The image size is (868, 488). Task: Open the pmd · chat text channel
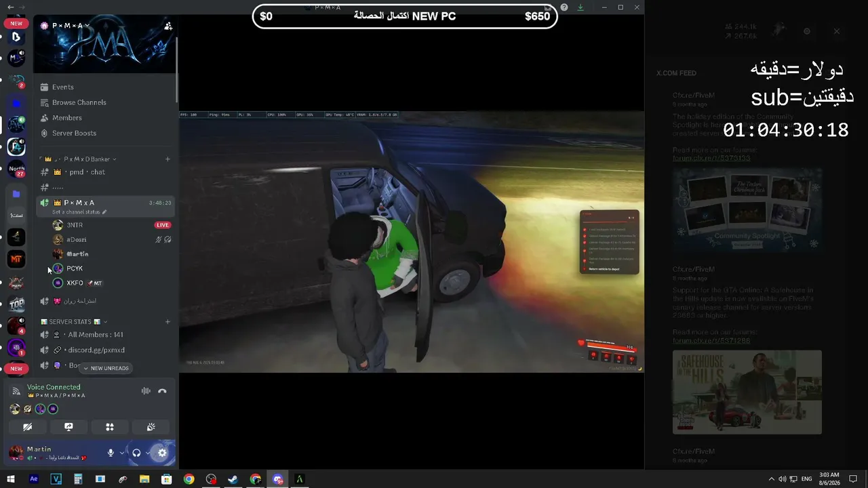106,172
